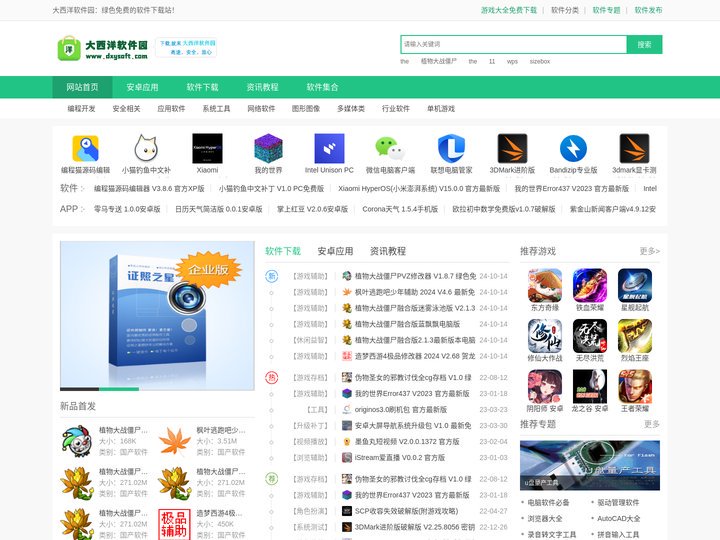
Task: Open the 软件分类 top link
Action: (x=565, y=10)
